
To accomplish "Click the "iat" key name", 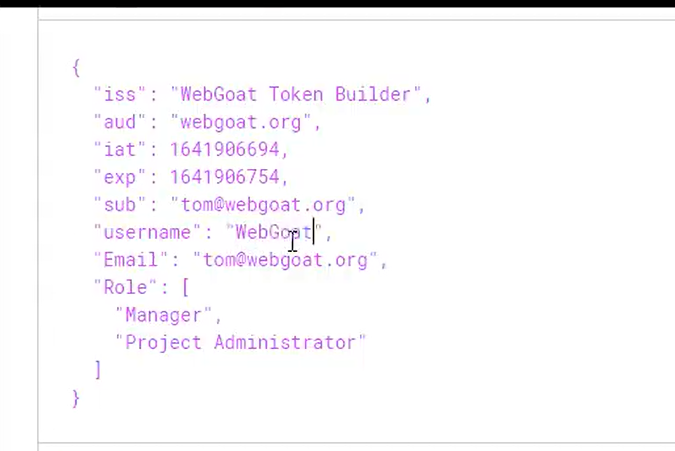I will 119,149.
